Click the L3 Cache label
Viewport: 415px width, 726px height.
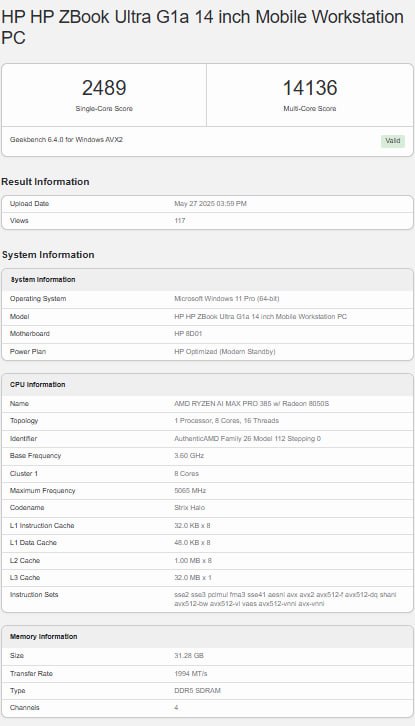25,578
